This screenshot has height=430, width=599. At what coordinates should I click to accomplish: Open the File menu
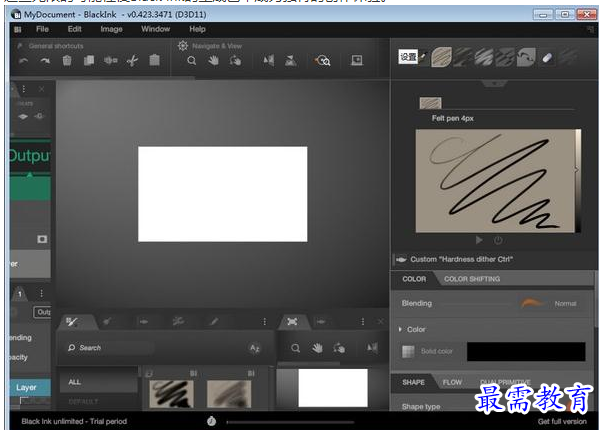(42, 29)
